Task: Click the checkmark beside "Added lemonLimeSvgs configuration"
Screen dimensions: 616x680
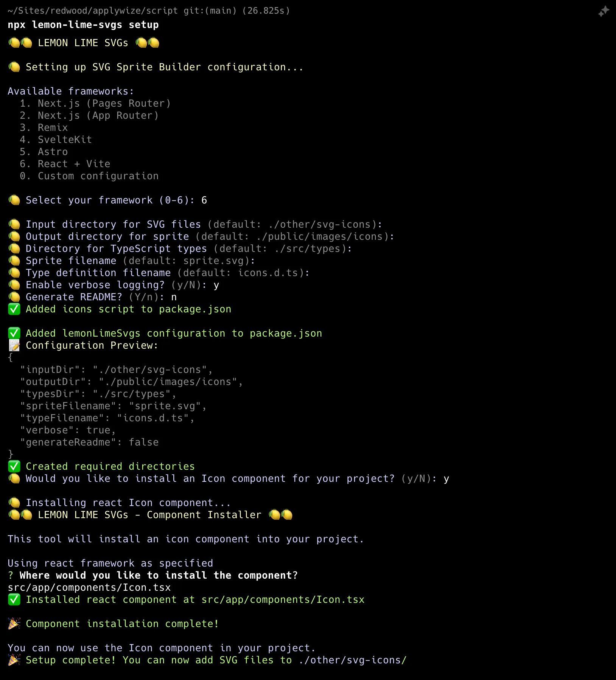Action: [14, 334]
